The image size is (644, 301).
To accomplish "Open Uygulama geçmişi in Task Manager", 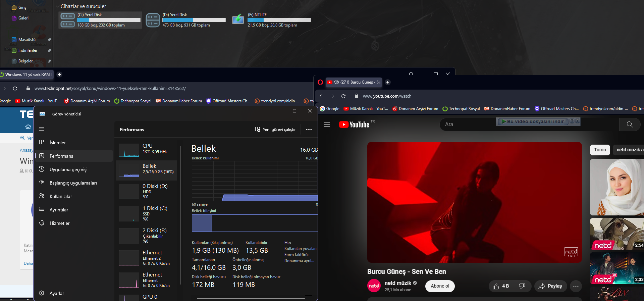I will click(x=74, y=169).
